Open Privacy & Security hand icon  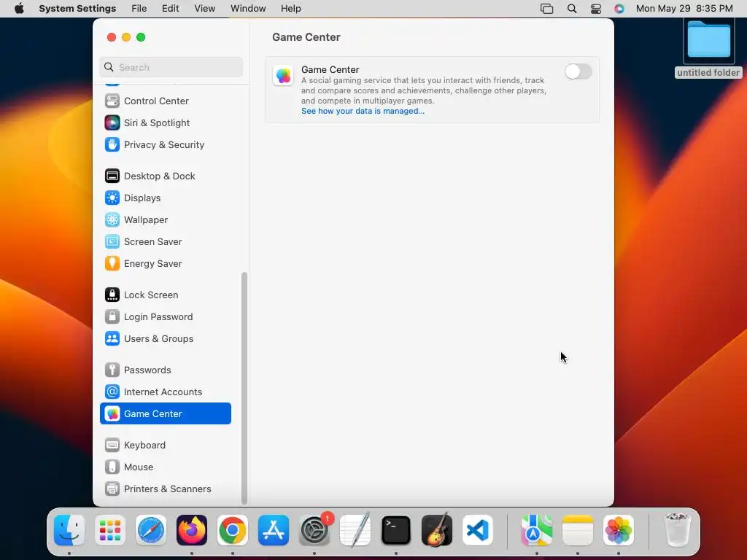click(112, 145)
